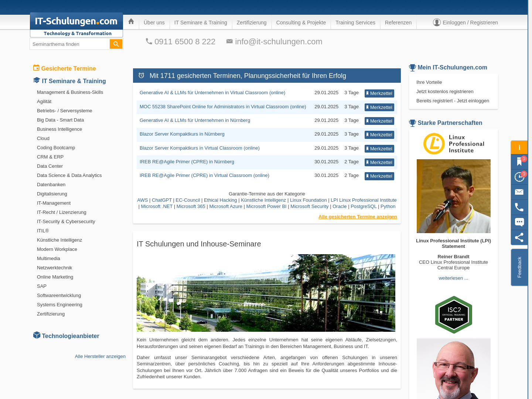Open the Training Services menu
Image resolution: width=532 pixels, height=399 pixels.
[x=355, y=23]
